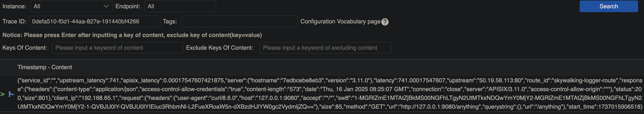644x114 pixels.
Task: Click the Configuration Vocabulary help question mark icon
Action: [385, 22]
